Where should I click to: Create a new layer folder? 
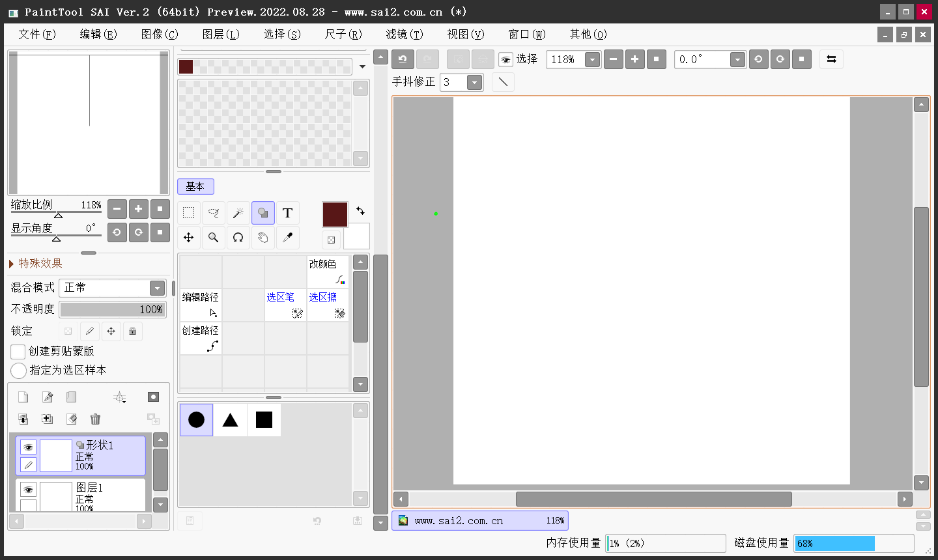(x=71, y=397)
